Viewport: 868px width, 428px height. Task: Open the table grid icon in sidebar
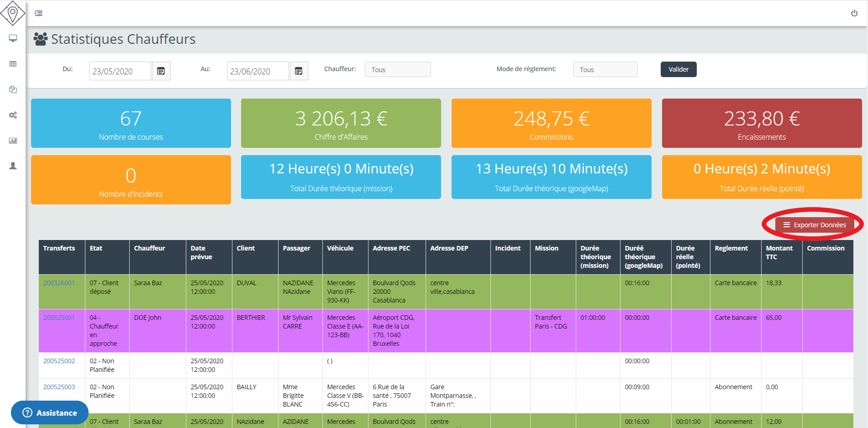[x=13, y=64]
